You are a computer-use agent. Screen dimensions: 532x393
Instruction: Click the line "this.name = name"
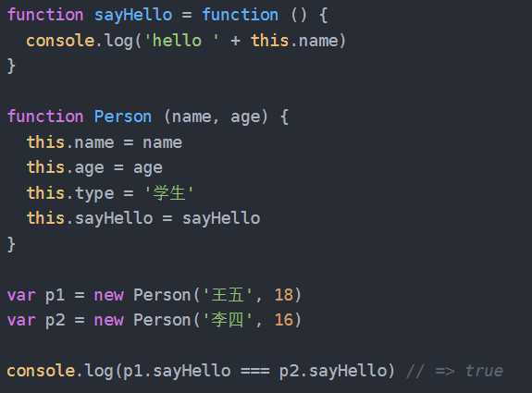(x=105, y=142)
